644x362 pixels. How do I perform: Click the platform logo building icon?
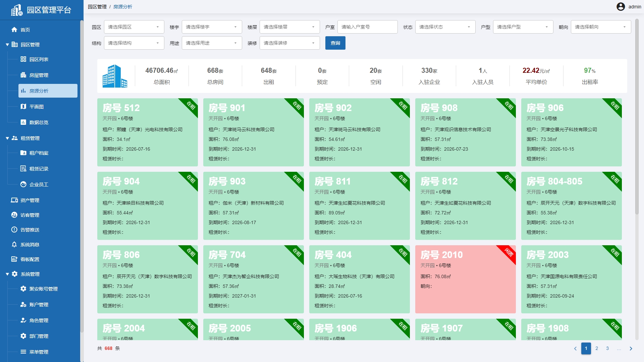point(16,10)
